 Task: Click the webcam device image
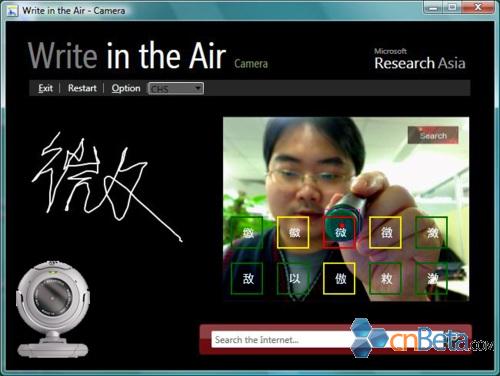point(53,309)
